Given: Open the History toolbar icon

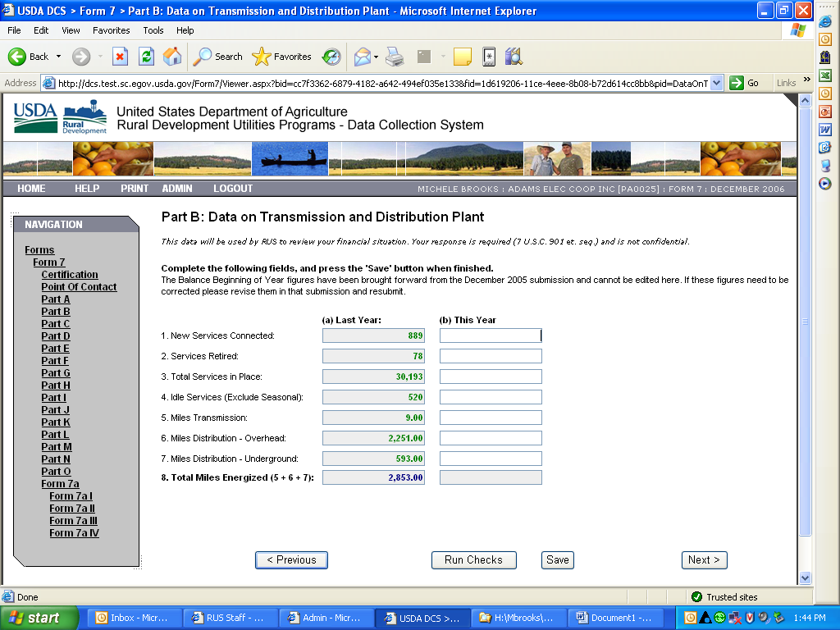Looking at the screenshot, I should (331, 57).
